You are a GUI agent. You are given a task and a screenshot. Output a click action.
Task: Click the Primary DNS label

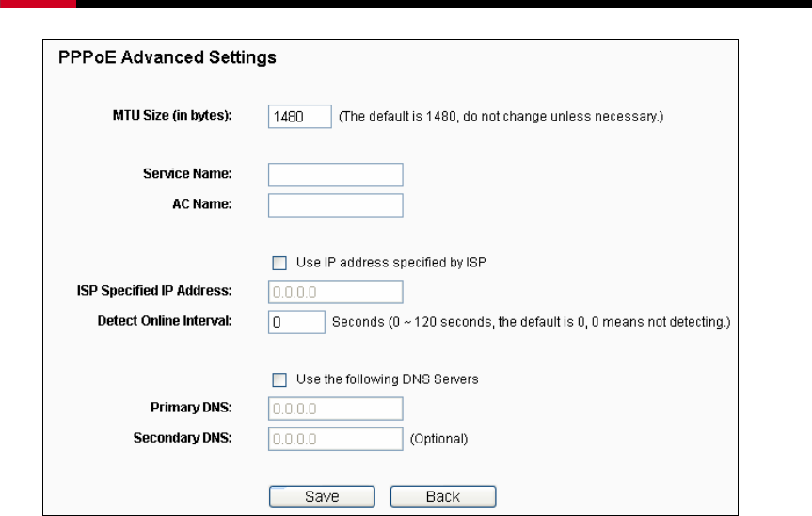pyautogui.click(x=191, y=407)
